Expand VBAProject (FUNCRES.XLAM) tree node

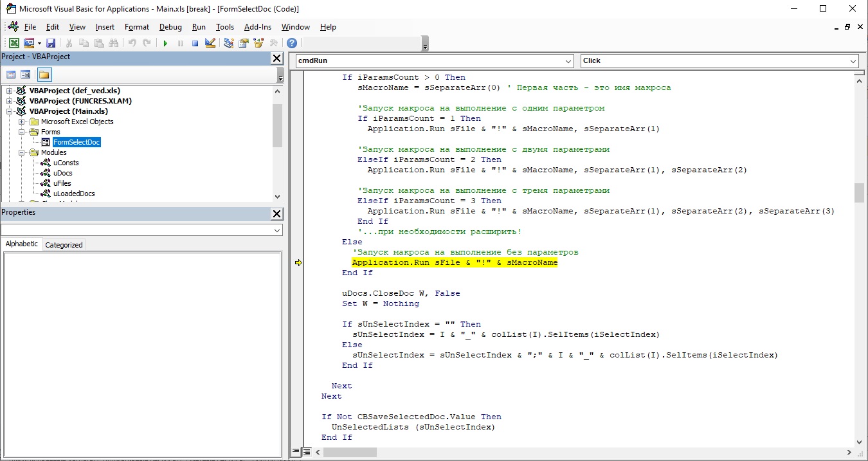tap(9, 101)
